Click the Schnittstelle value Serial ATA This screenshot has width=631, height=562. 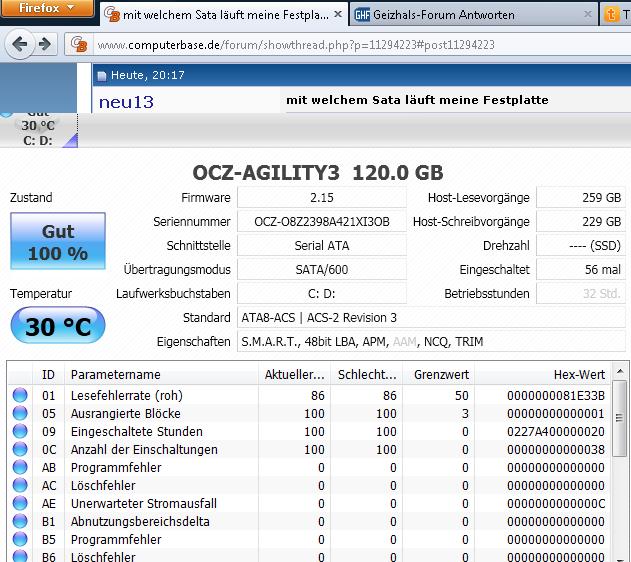coord(322,245)
